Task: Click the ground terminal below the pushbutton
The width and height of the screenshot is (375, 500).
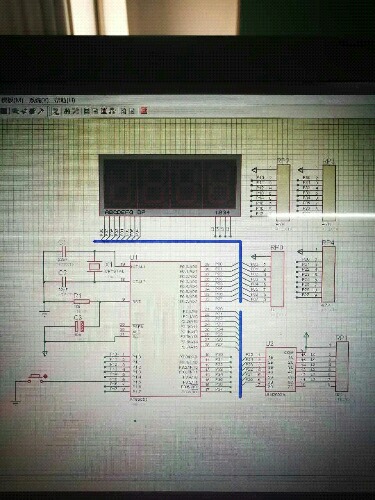Action: 15,402
